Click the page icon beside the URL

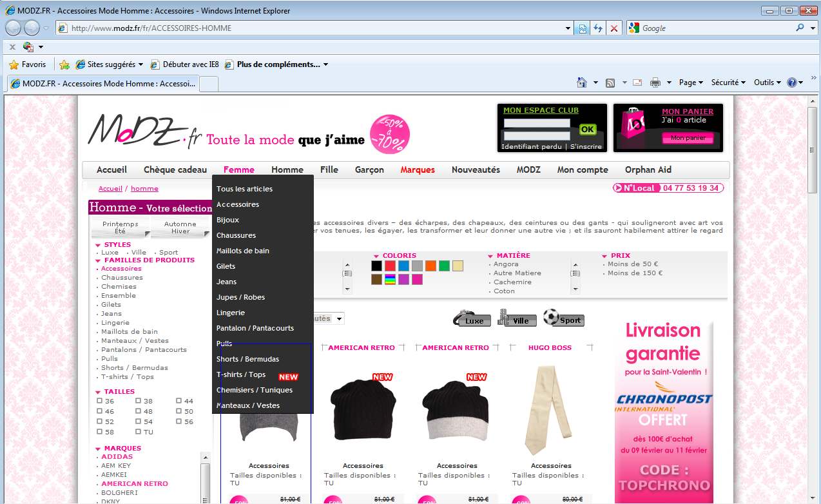63,28
